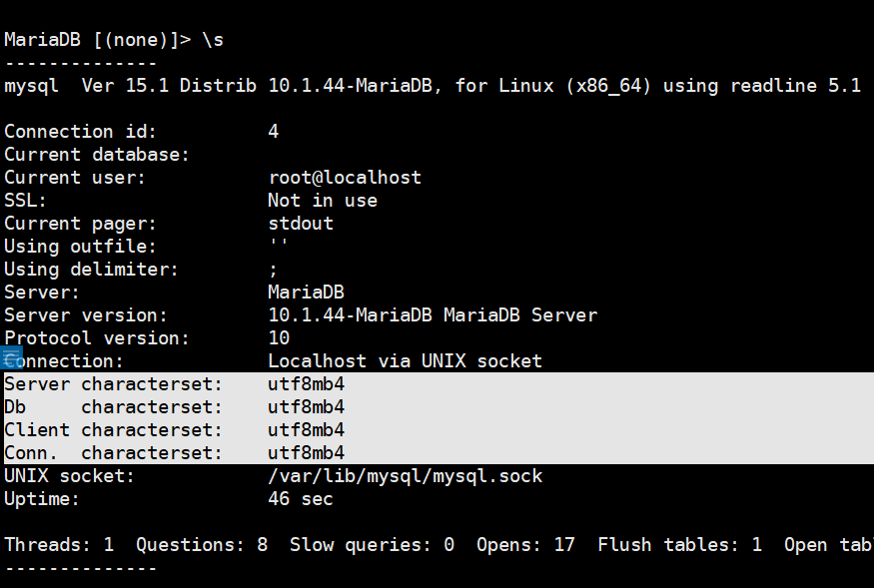The image size is (874, 588).
Task: Click the SSL Not in use value
Action: tap(323, 201)
